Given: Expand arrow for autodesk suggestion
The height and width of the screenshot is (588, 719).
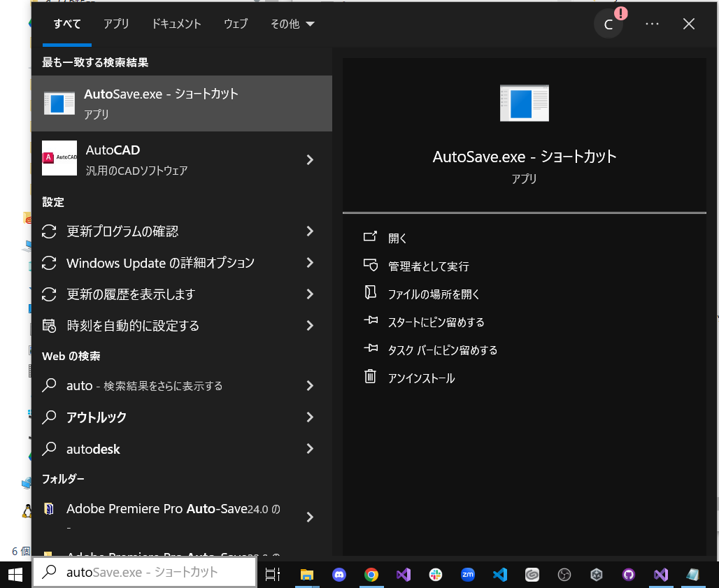Looking at the screenshot, I should coord(310,449).
